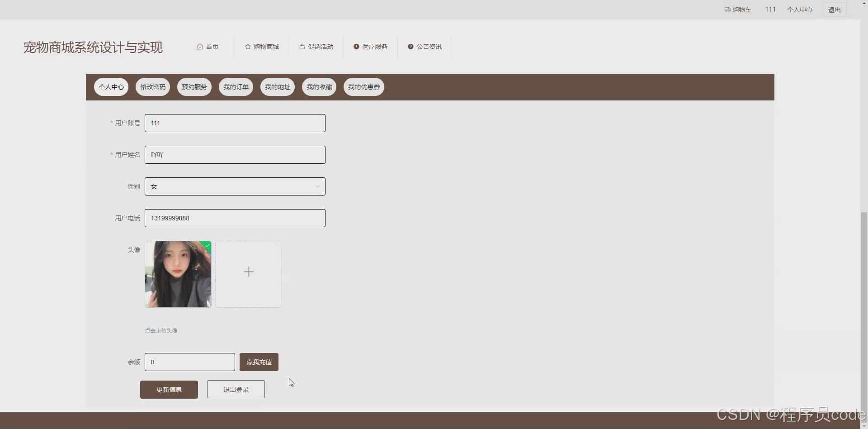Viewport: 868px width, 429px height.
Task: Click username 111 in top bar
Action: coord(770,10)
